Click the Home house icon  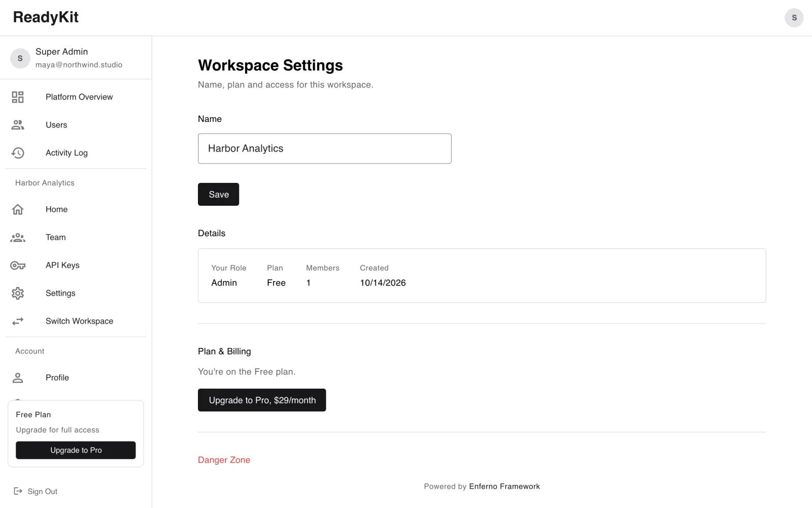[x=18, y=209]
